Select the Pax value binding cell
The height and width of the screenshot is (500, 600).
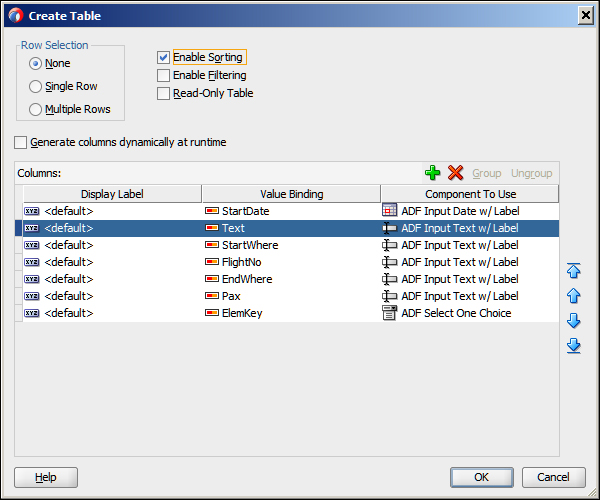(x=291, y=296)
